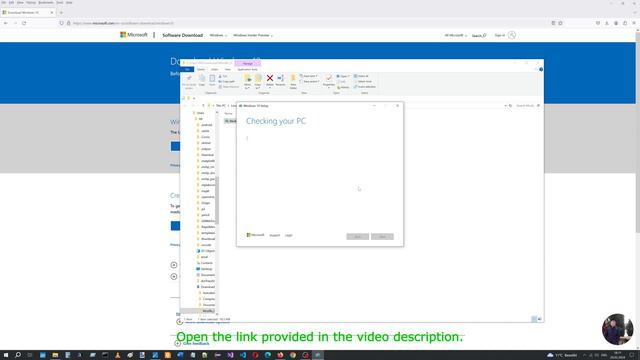
Task: Open the History menu in browser menu bar
Action: tap(31, 2)
